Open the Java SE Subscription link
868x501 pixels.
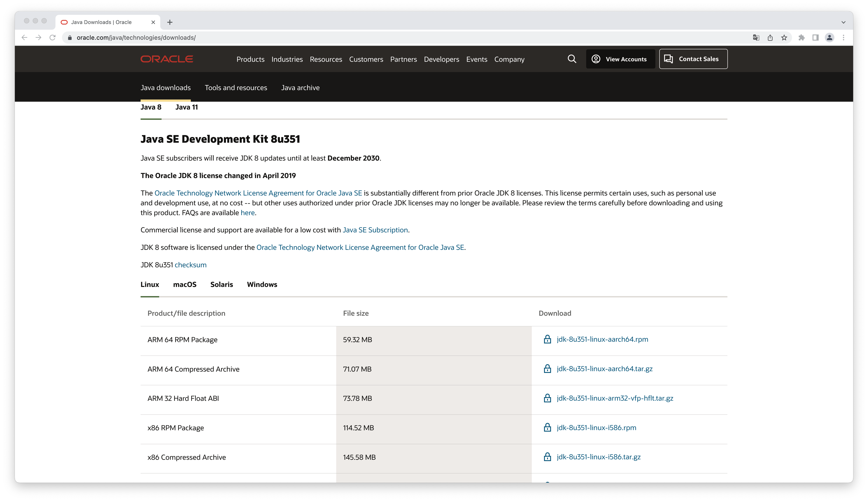[x=375, y=230]
